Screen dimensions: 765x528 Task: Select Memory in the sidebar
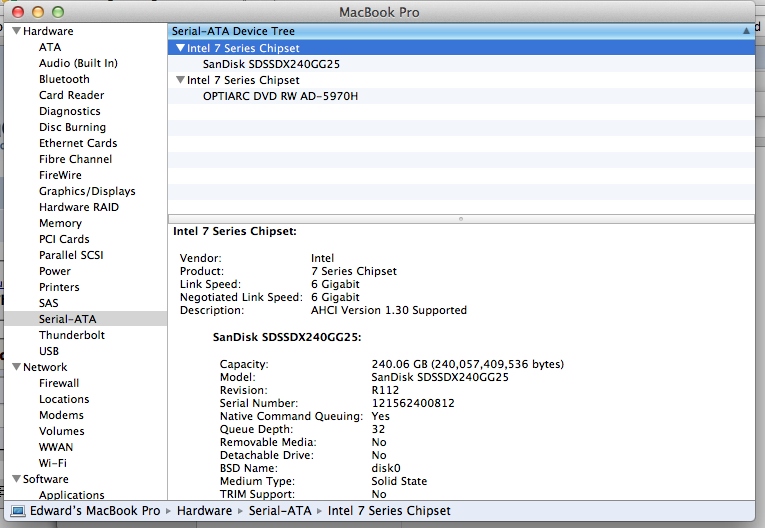[60, 223]
